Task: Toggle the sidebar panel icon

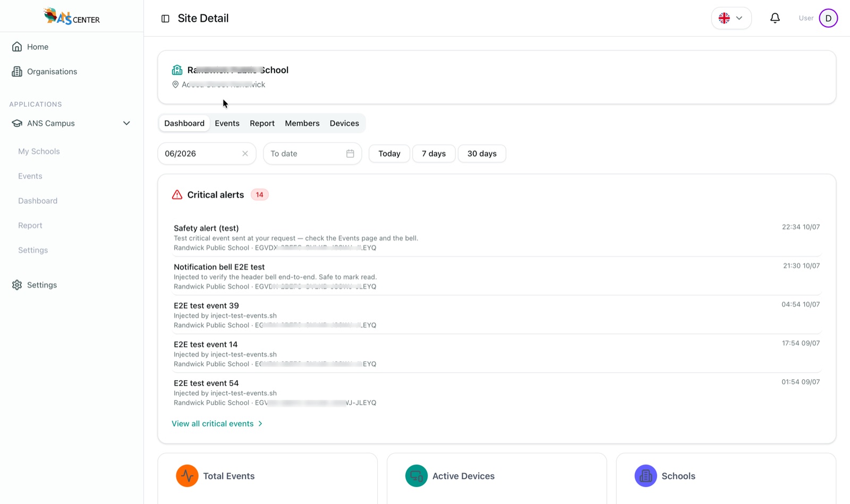Action: click(x=165, y=19)
